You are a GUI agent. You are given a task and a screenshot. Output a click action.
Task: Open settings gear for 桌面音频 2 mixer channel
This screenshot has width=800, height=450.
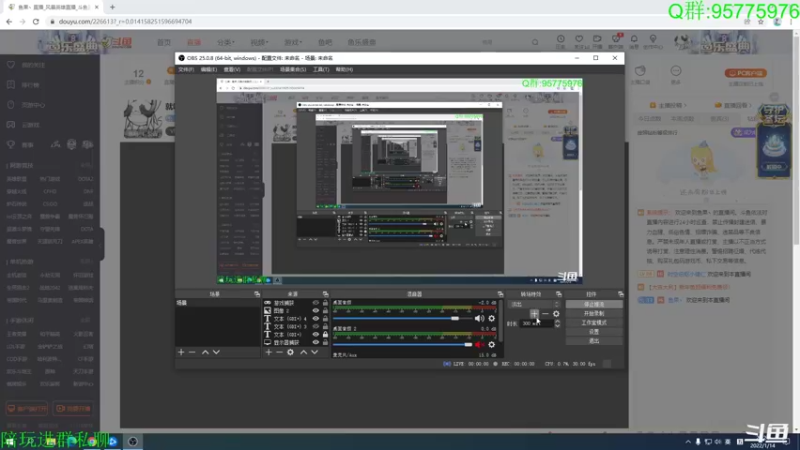(491, 344)
